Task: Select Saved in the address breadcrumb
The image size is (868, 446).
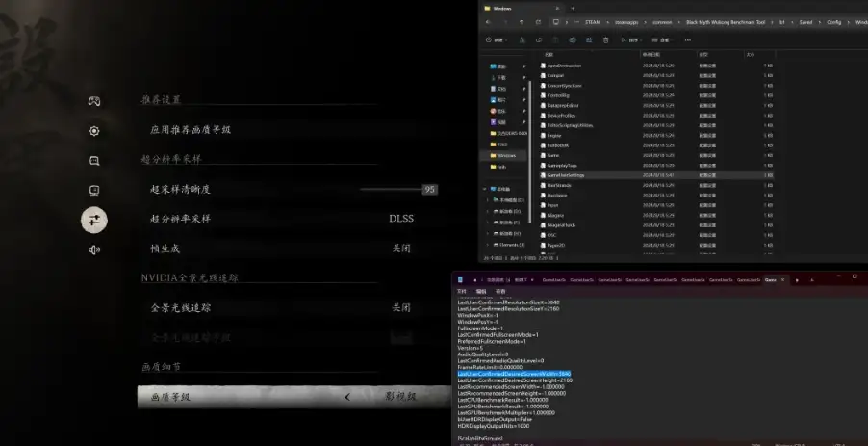Action: (805, 23)
